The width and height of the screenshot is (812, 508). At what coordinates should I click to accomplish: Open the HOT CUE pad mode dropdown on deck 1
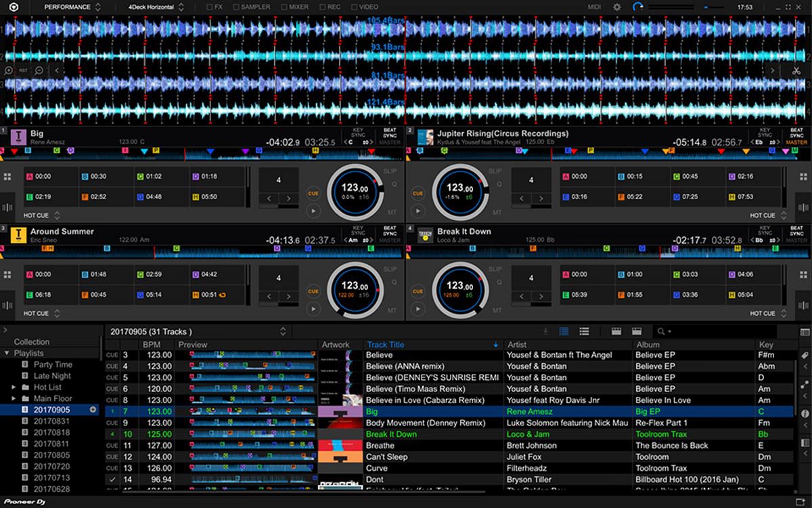(x=42, y=215)
